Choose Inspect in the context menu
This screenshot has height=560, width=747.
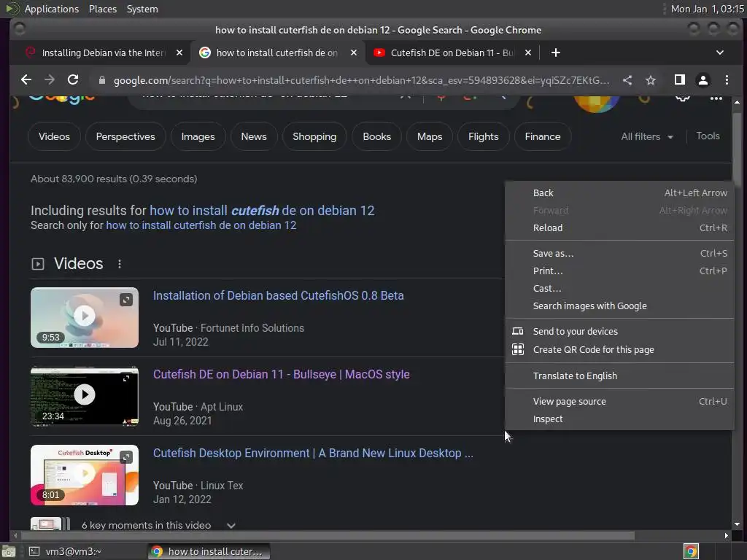coord(619,419)
